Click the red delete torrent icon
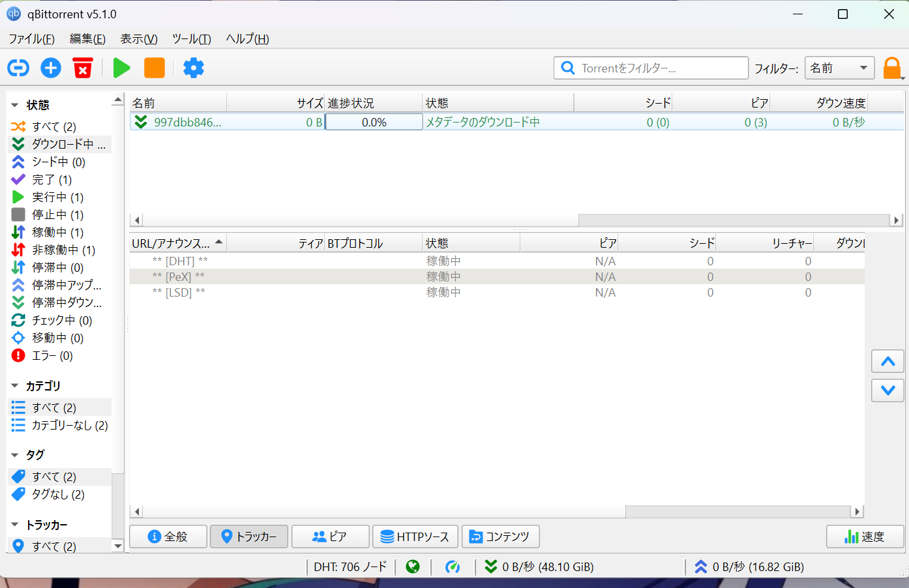 pyautogui.click(x=83, y=68)
